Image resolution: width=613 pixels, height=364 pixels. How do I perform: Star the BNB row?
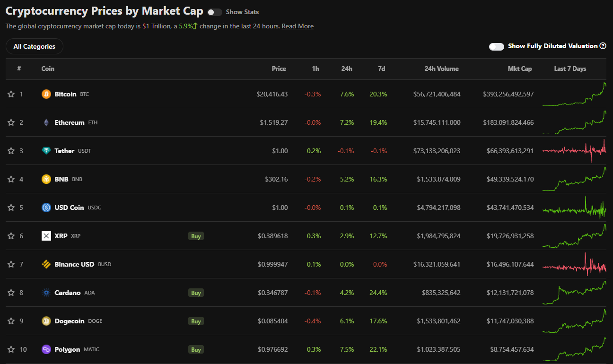coord(11,179)
